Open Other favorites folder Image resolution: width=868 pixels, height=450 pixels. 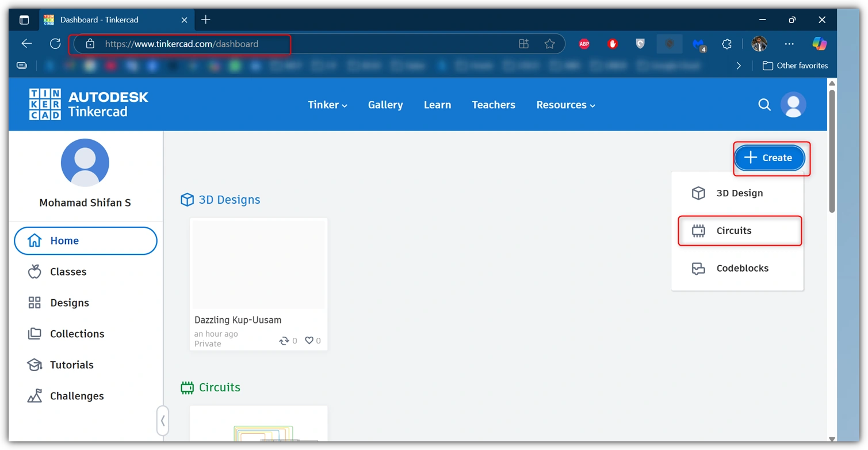(x=795, y=66)
